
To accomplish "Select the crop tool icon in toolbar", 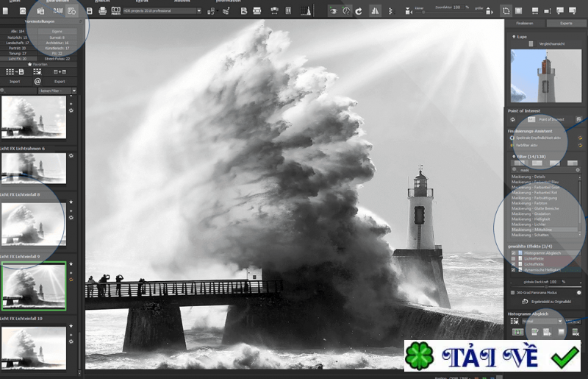I will click(x=506, y=11).
